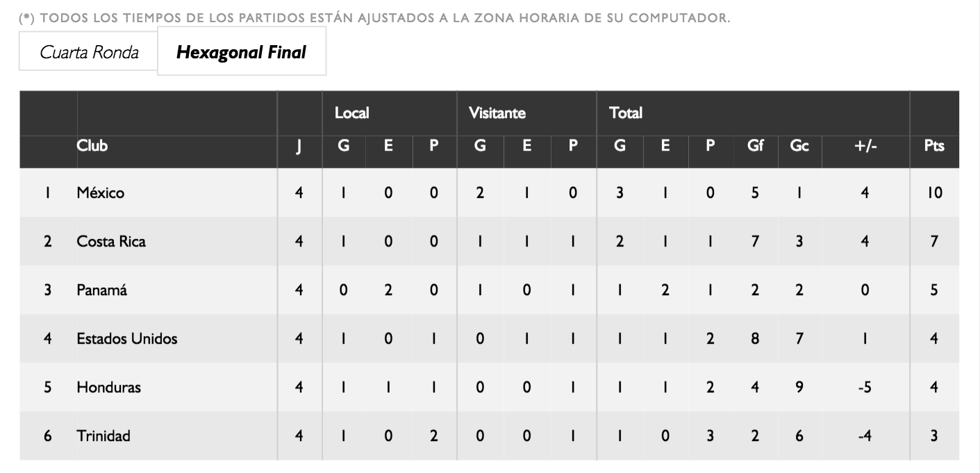Click the +/- goal difference header
This screenshot has height=473, width=980.
[x=865, y=147]
